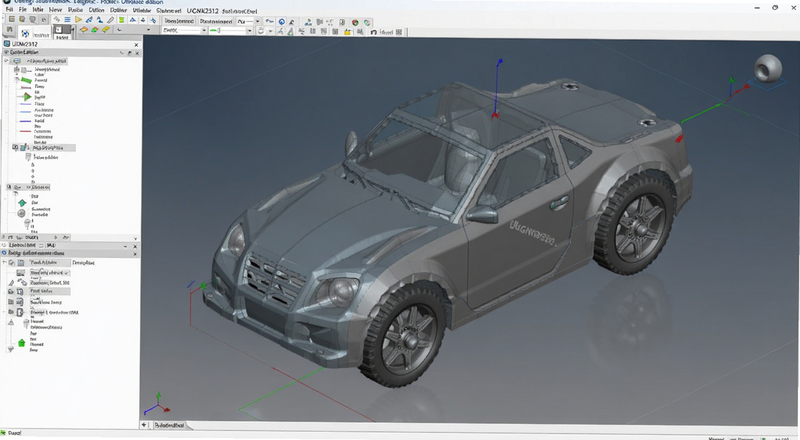Click the red and green circle toolbar icon
Screen dimensions: 800x440
pyautogui.click(x=355, y=22)
